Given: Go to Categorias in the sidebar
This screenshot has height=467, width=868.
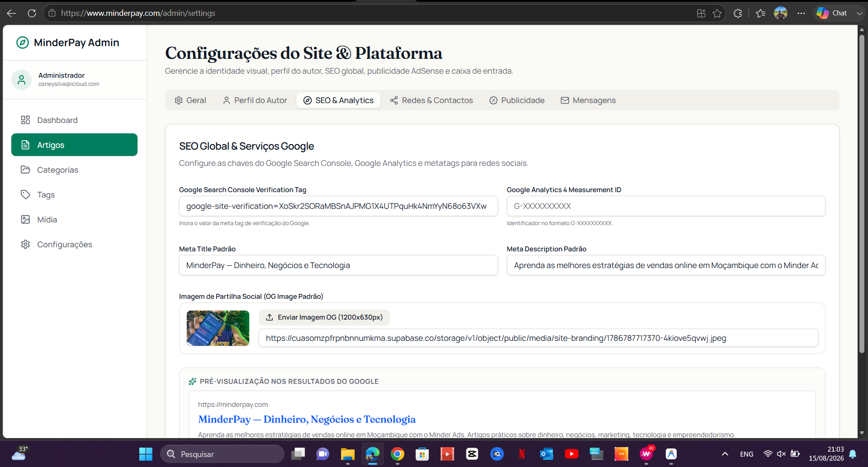Looking at the screenshot, I should click(74, 170).
